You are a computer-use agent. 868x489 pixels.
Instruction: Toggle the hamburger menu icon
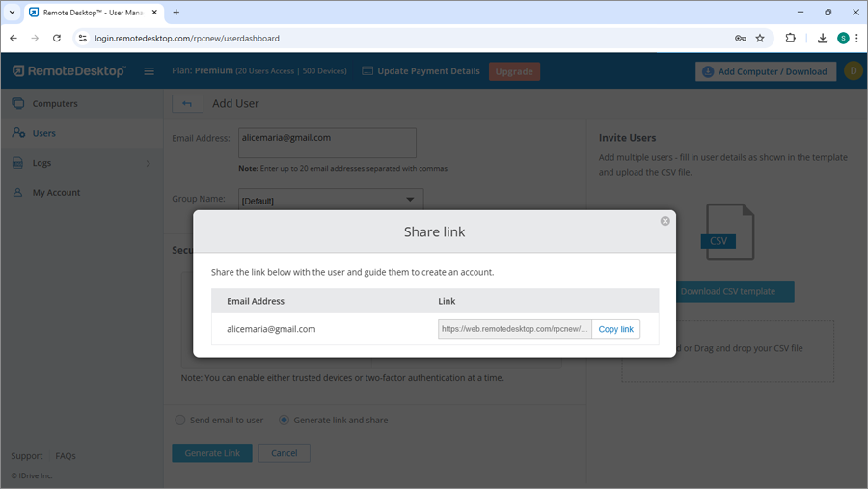coord(149,71)
